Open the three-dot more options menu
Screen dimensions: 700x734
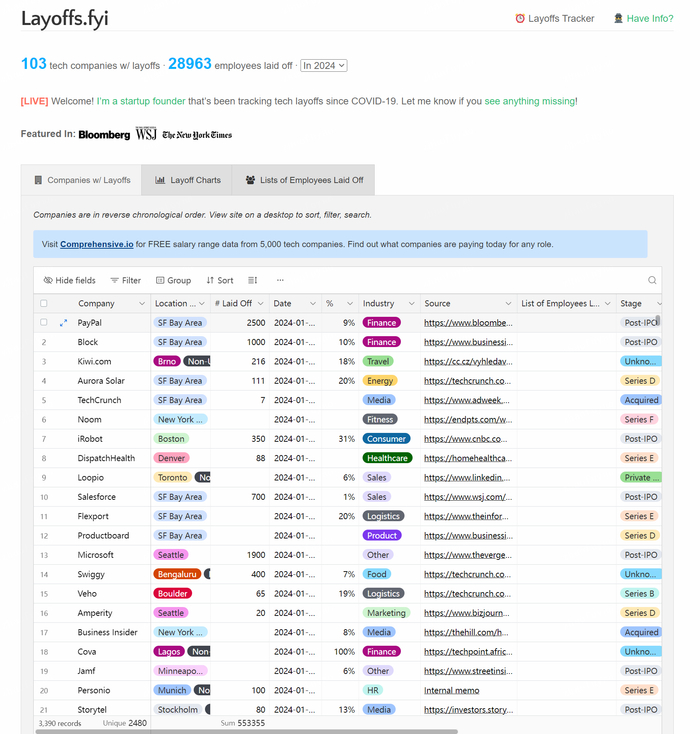pyautogui.click(x=280, y=280)
